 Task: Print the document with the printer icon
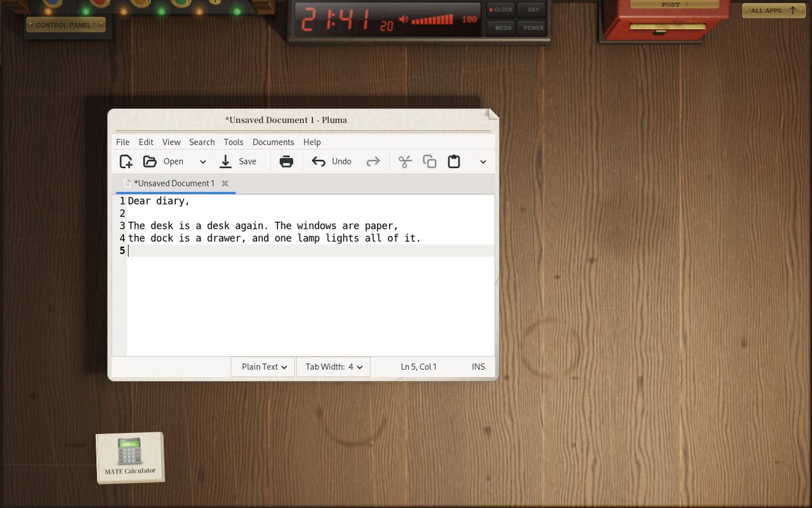(x=286, y=161)
